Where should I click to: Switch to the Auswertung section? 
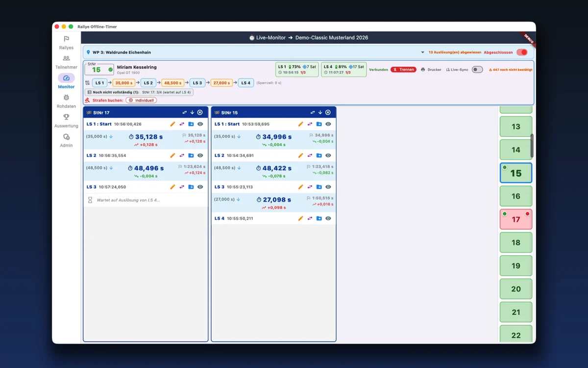(x=66, y=121)
